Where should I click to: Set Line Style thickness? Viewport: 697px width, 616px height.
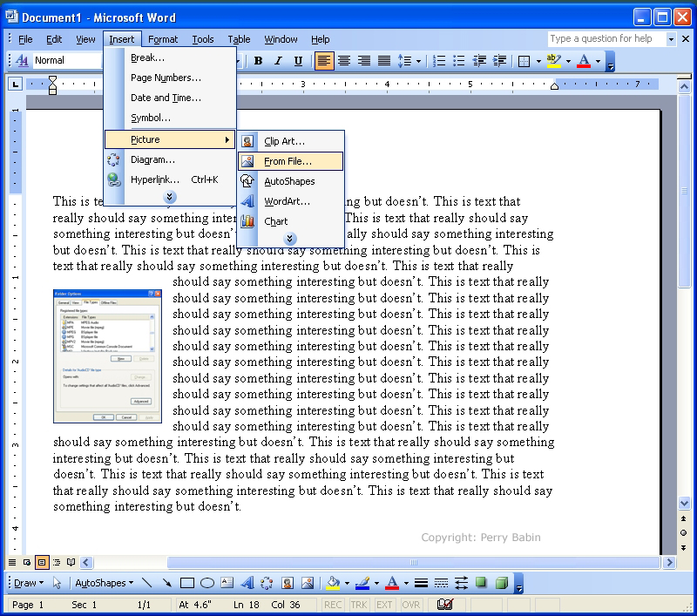(421, 583)
